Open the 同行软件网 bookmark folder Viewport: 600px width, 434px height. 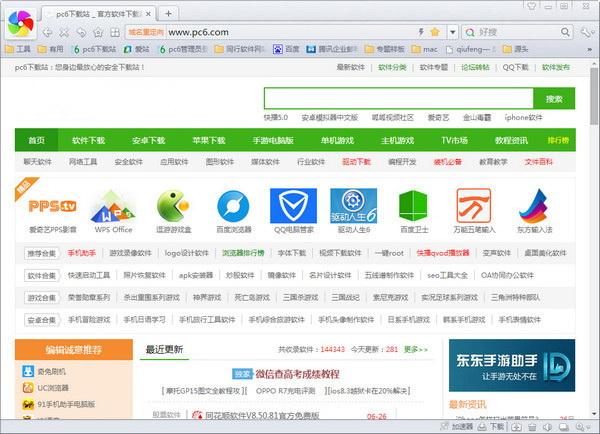240,49
